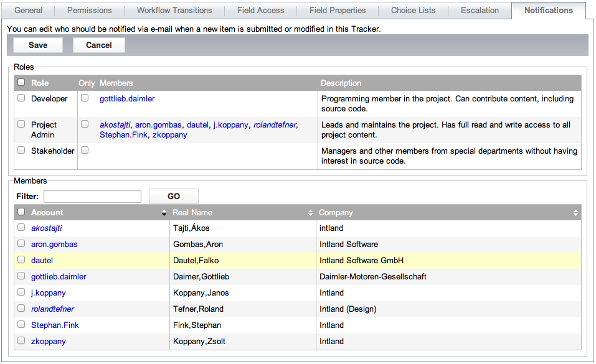Save the notification settings
Screen dimensions: 596x364
click(x=37, y=45)
